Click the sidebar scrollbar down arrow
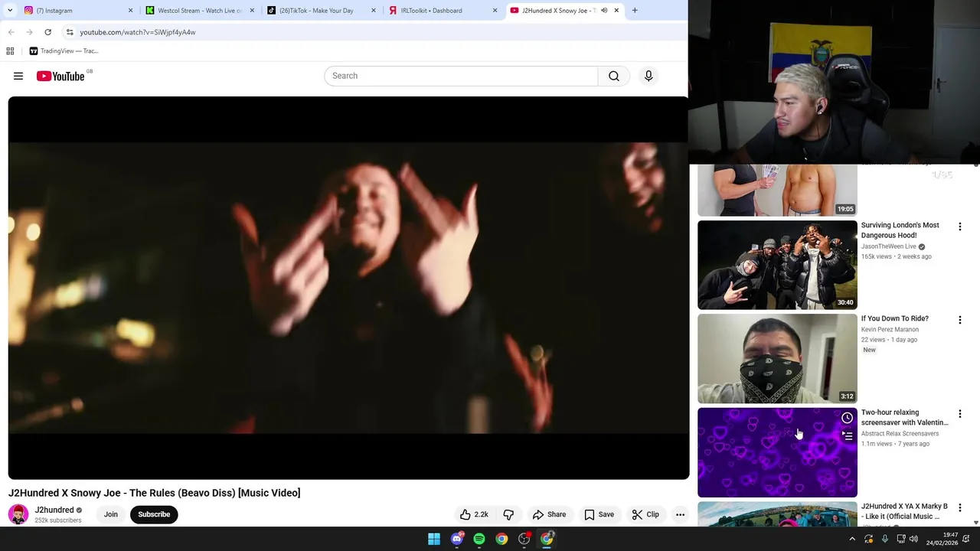Screen dimensions: 980x551 point(975,523)
